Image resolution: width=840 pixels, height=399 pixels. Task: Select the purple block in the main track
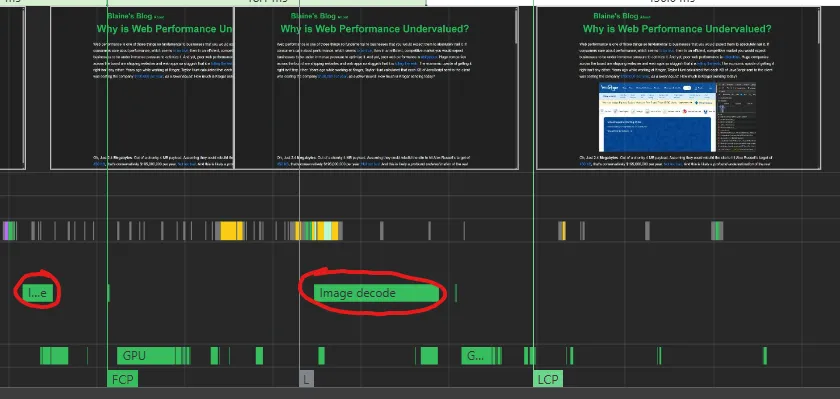coord(6,231)
